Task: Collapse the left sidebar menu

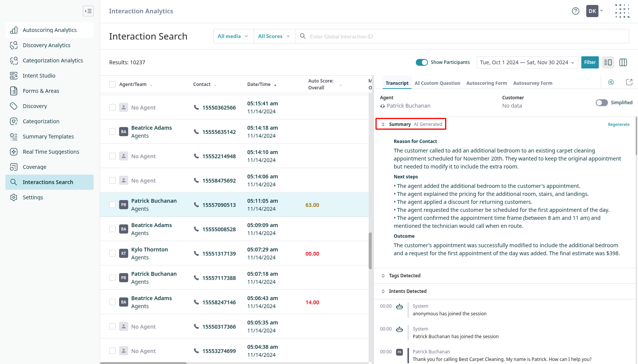Action: [88, 11]
